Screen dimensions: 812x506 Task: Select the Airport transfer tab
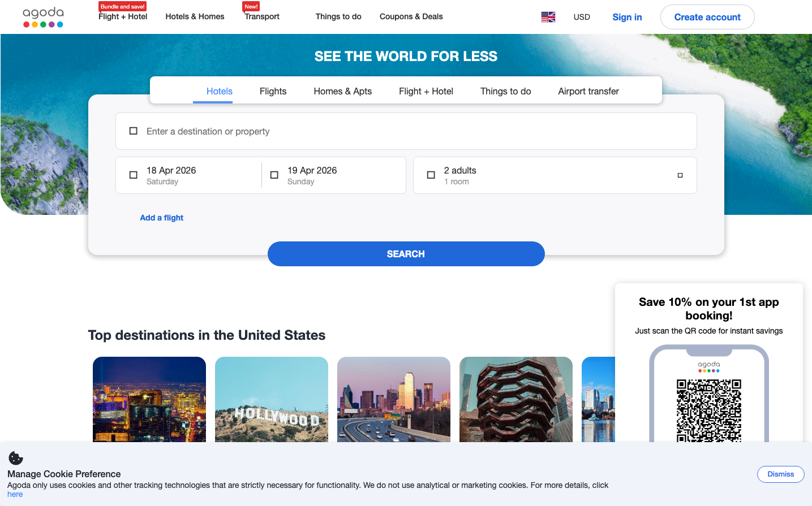point(588,91)
